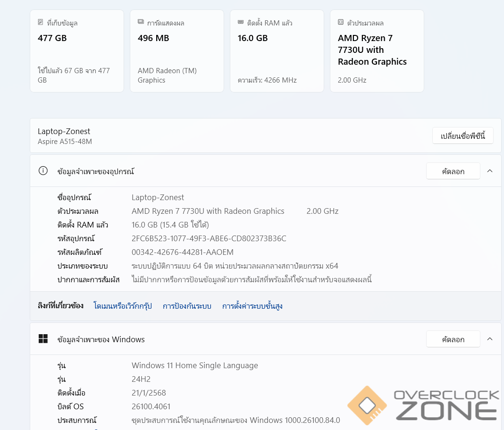This screenshot has width=504, height=430.
Task: Copy the device specifications with the คัดลอก button
Action: point(453,171)
